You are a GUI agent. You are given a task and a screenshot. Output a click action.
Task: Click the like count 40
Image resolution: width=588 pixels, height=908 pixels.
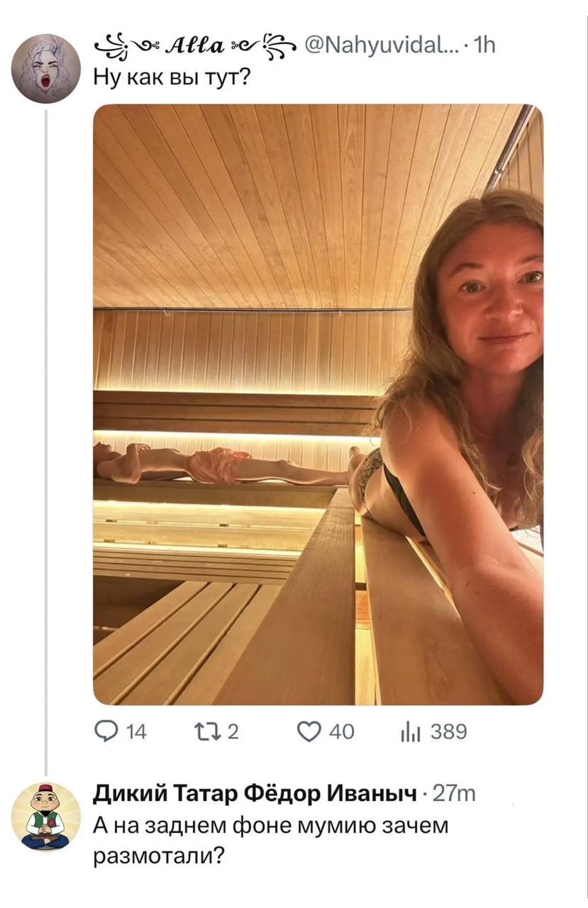(342, 732)
